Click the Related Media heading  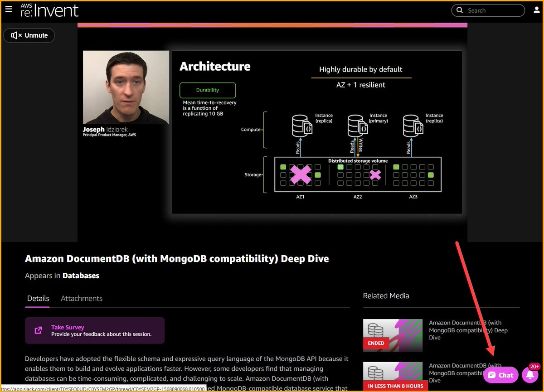[x=386, y=295]
